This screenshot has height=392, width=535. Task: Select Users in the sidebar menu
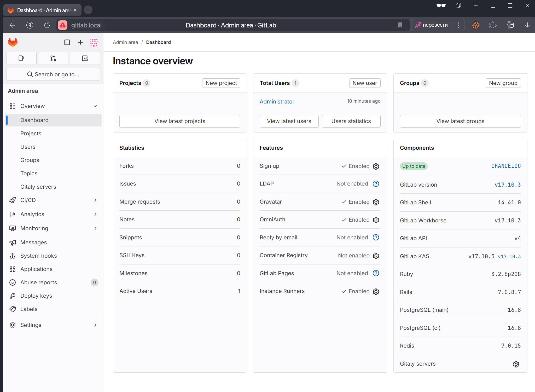28,147
